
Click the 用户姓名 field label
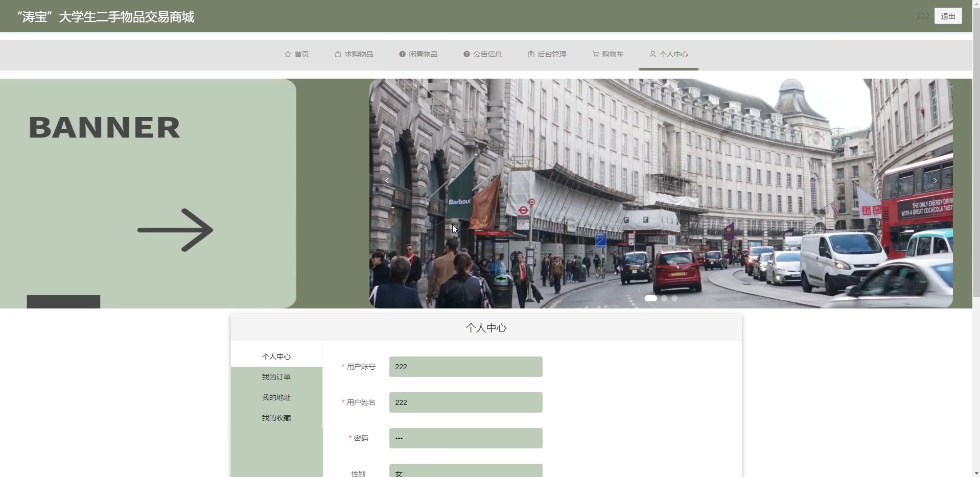(361, 402)
